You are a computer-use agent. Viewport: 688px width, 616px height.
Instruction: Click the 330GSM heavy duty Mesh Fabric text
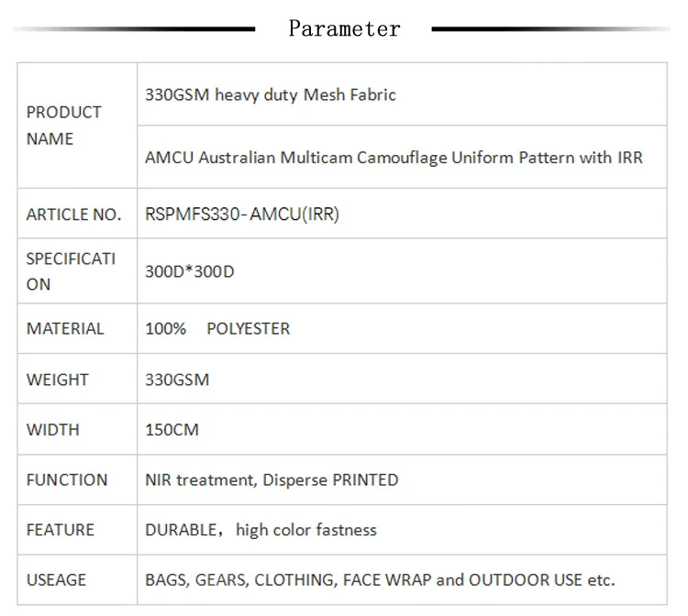[x=271, y=94]
